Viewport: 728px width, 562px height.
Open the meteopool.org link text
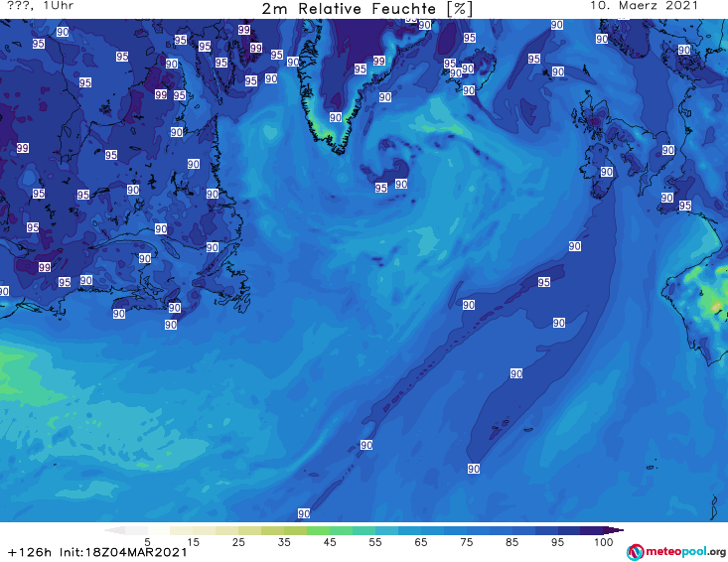685,552
